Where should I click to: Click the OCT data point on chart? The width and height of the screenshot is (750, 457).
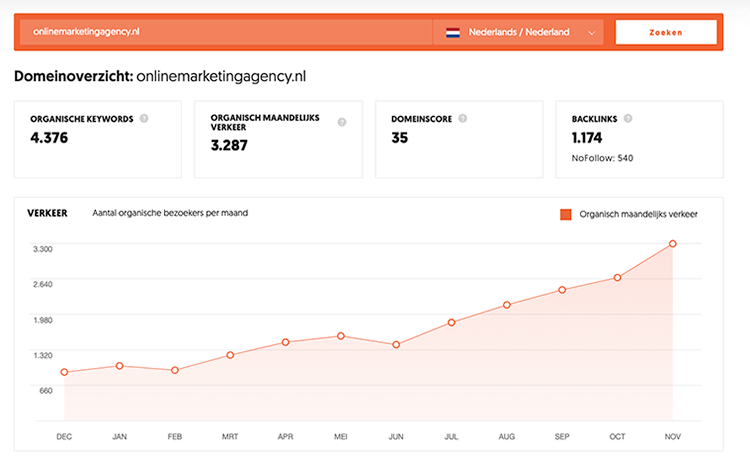[x=618, y=277]
